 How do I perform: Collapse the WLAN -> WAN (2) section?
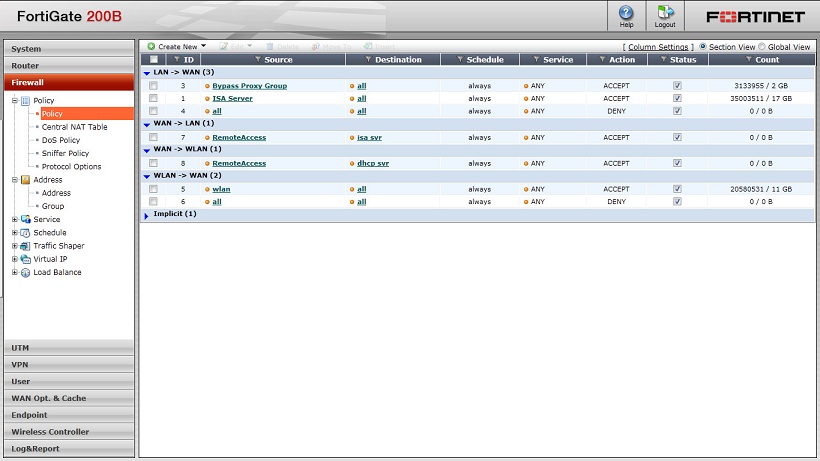pyautogui.click(x=147, y=176)
